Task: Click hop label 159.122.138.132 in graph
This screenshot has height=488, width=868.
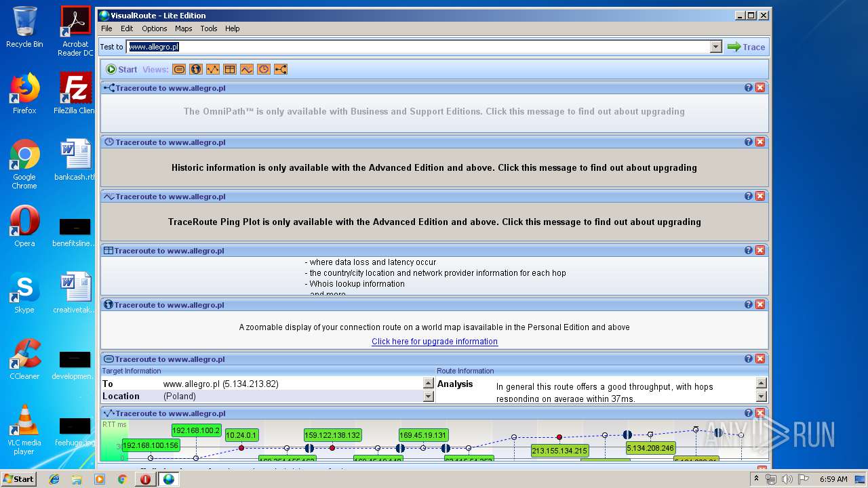Action: click(x=332, y=435)
